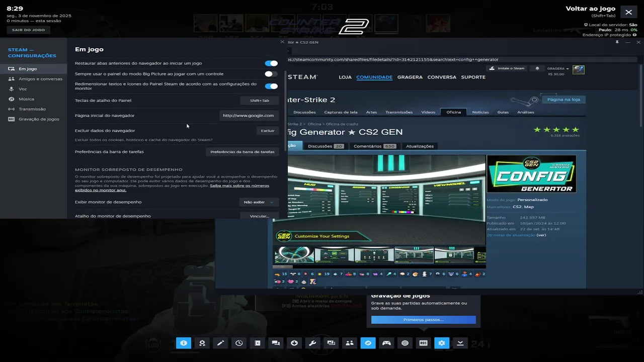
Task: Click the highlighted gear settings icon in toolbar
Action: click(x=442, y=343)
